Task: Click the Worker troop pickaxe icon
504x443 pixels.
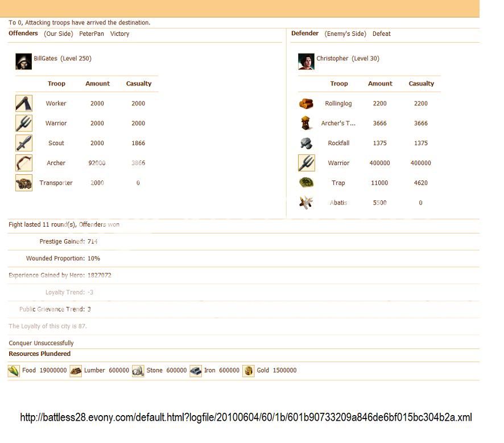Action: click(24, 104)
